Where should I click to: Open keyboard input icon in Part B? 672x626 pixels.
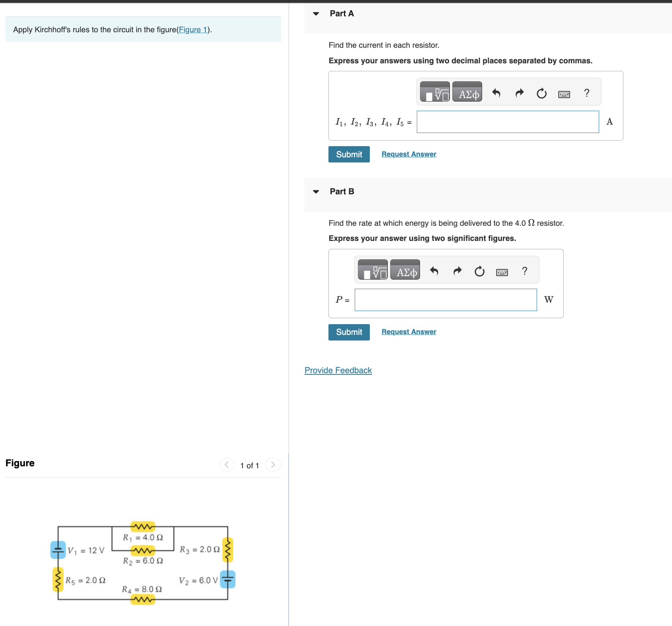coord(502,272)
